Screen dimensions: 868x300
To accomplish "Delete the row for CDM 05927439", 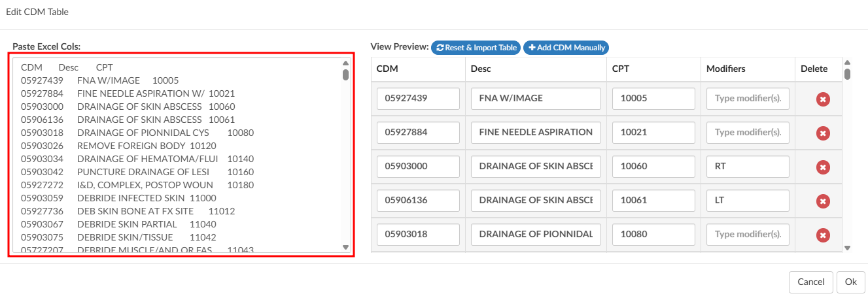I will pos(823,99).
